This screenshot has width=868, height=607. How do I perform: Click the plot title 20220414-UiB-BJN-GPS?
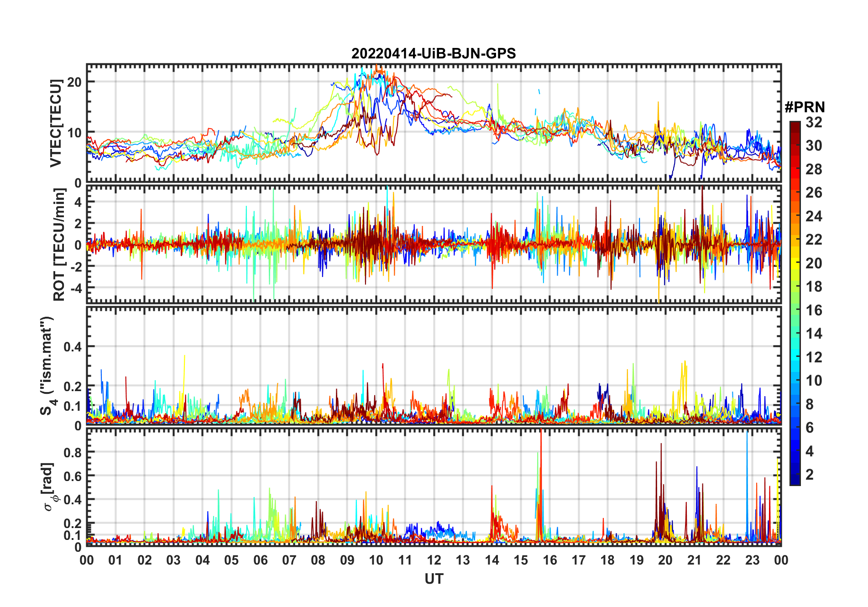(x=434, y=54)
